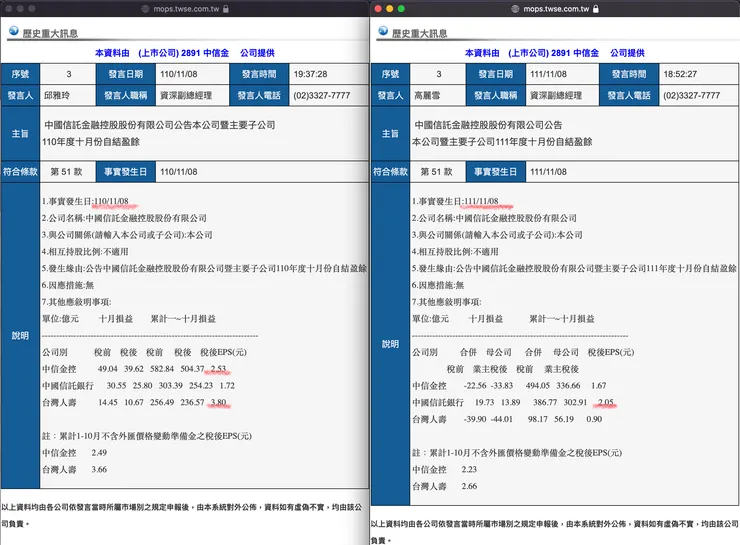
Task: Click the globe icon in the right window header
Action: point(383,31)
